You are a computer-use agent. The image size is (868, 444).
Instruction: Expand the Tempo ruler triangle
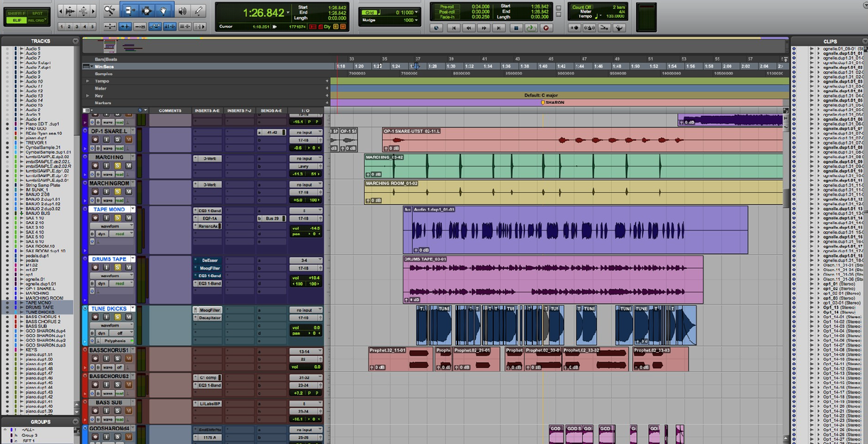(x=88, y=80)
